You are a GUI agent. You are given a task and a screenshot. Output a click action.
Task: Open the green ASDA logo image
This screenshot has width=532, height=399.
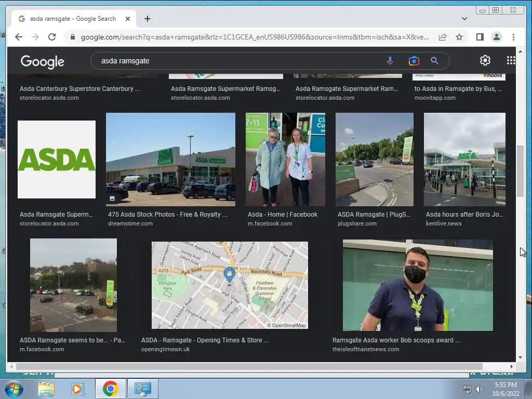click(x=57, y=159)
